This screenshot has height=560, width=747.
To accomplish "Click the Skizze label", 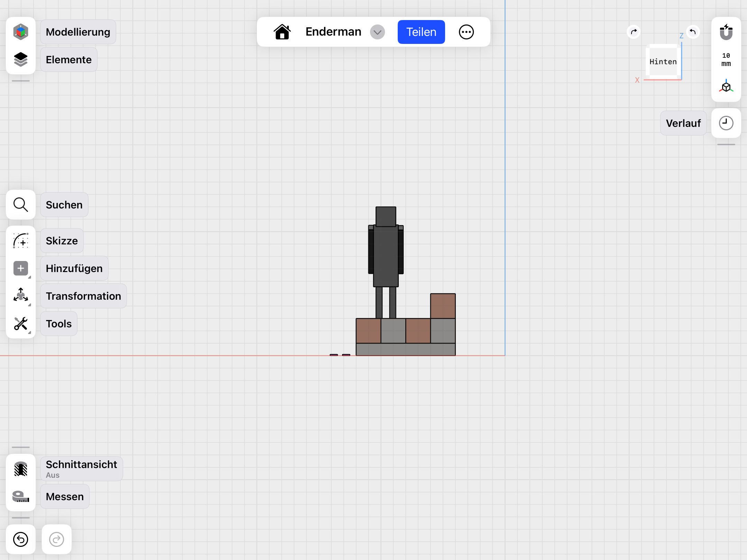I will (x=62, y=241).
